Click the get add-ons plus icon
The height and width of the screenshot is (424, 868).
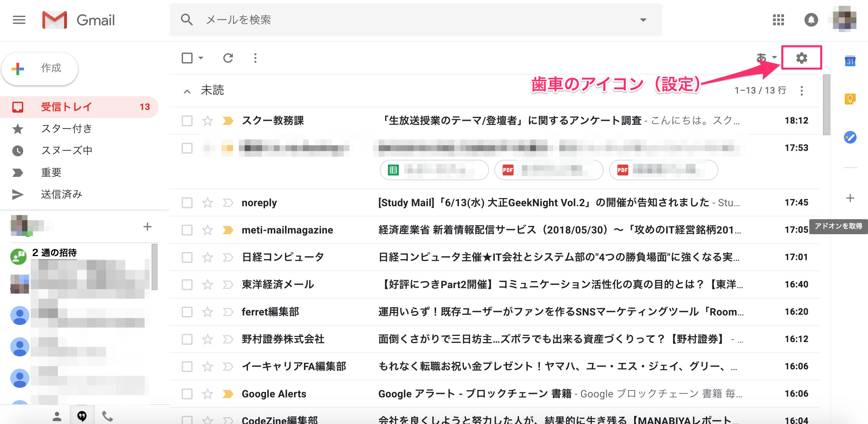[x=850, y=198]
